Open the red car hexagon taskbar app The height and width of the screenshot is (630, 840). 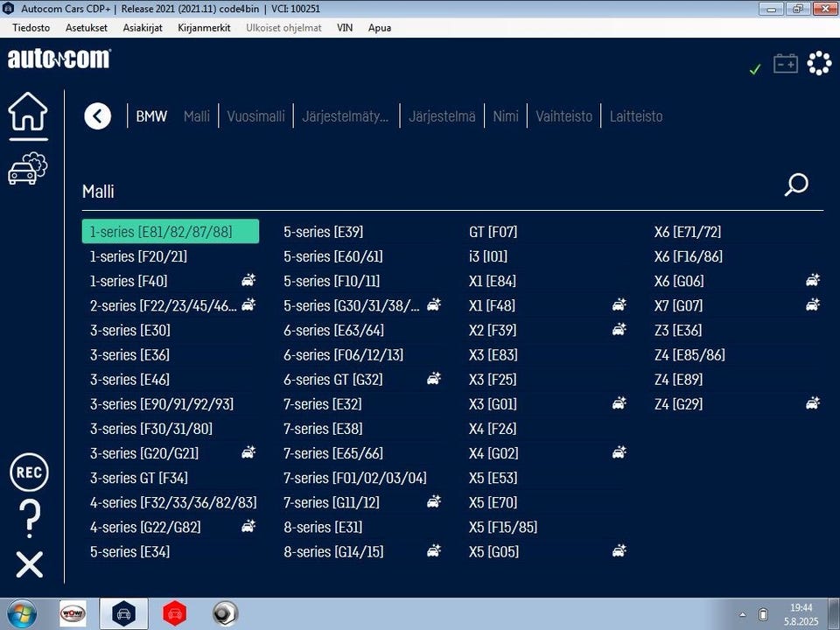pyautogui.click(x=175, y=613)
